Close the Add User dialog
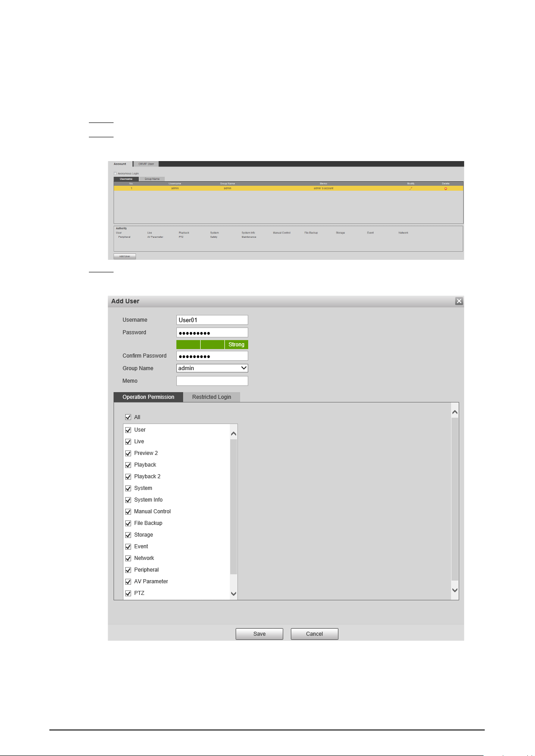This screenshot has height=756, width=535. pos(459,301)
